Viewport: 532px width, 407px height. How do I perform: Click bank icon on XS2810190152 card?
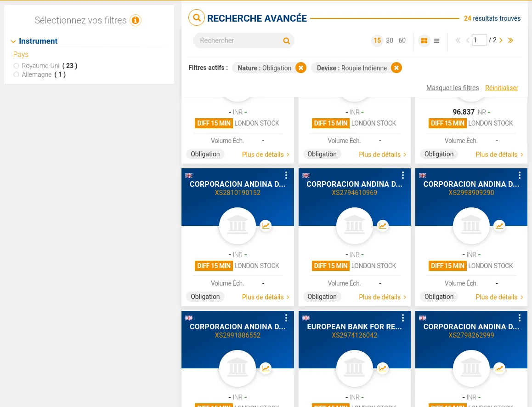click(238, 226)
